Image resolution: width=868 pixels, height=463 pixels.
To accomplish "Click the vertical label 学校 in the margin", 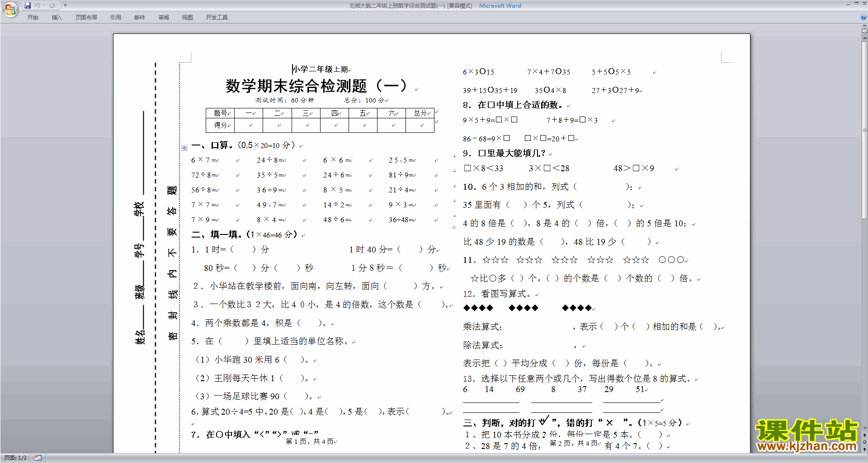I will (139, 209).
